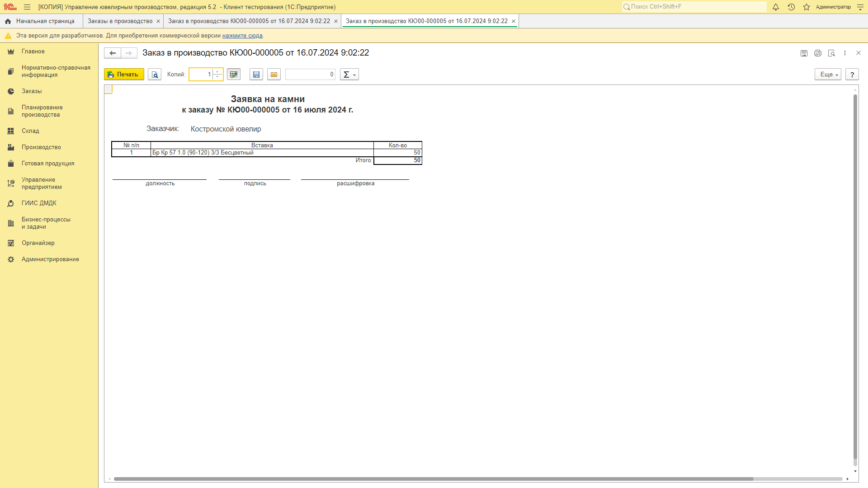Click the Администратор user name
This screenshot has width=868, height=488.
point(833,7)
